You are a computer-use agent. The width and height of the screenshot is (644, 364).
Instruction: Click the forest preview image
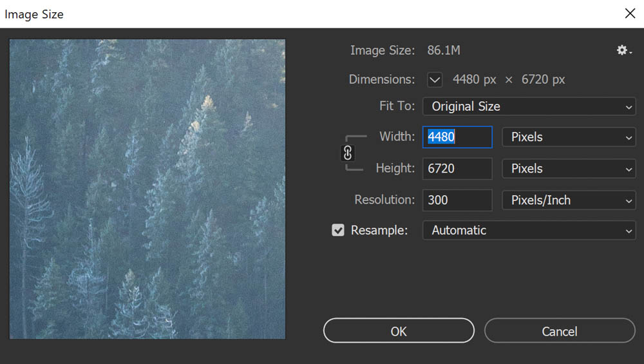[x=147, y=189]
